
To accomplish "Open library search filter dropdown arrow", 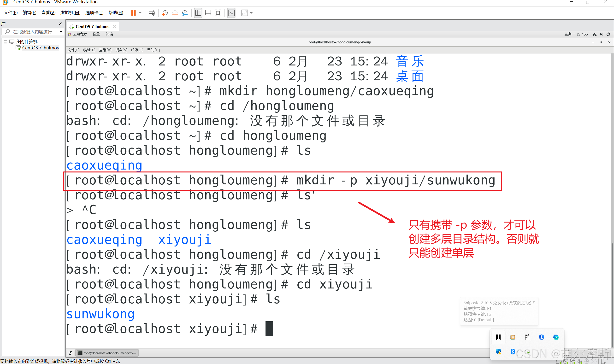I will pos(61,31).
